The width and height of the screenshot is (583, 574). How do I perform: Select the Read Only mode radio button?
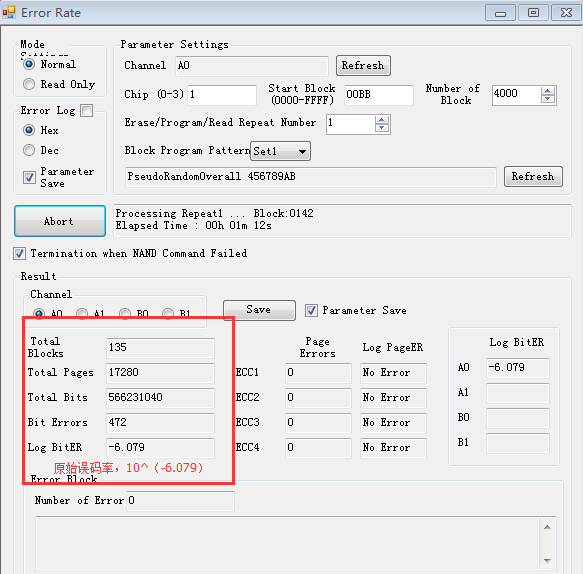[x=29, y=84]
